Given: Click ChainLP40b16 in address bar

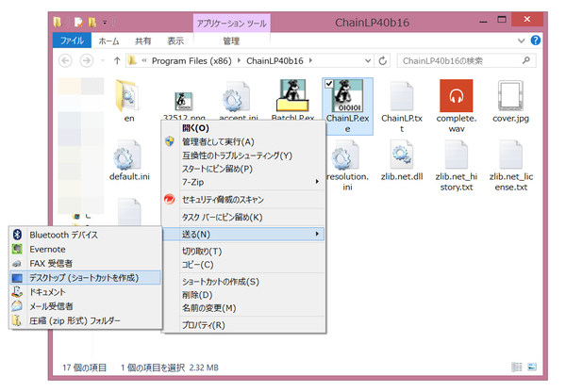Looking at the screenshot, I should [x=275, y=60].
